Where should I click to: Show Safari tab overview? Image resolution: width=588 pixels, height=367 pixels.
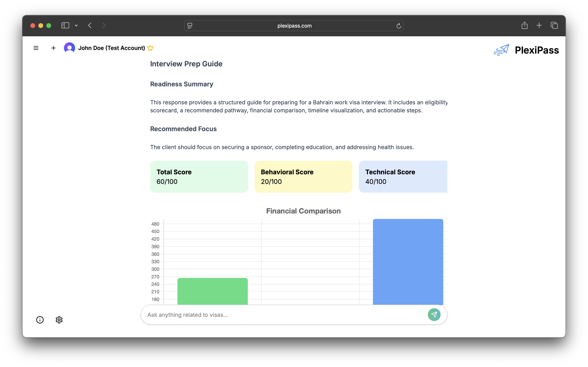pos(554,26)
